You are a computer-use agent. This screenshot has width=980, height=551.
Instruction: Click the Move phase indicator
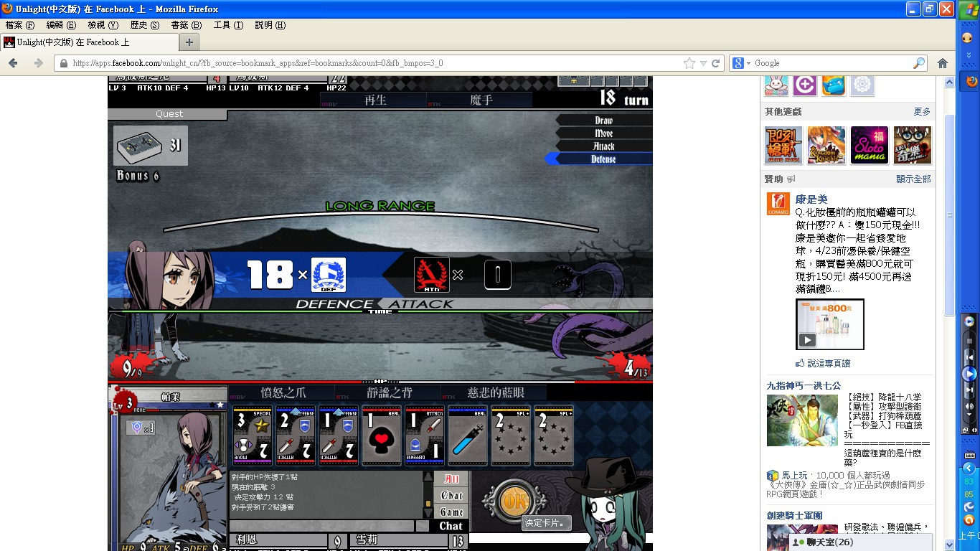coord(604,133)
